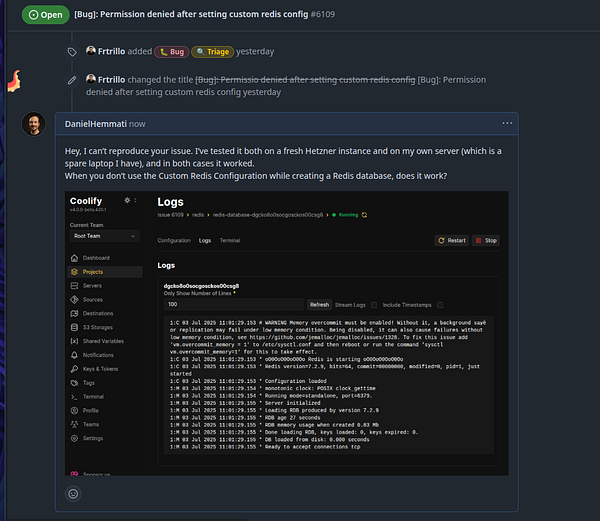
Task: Switch to the Logs tab
Action: click(205, 240)
